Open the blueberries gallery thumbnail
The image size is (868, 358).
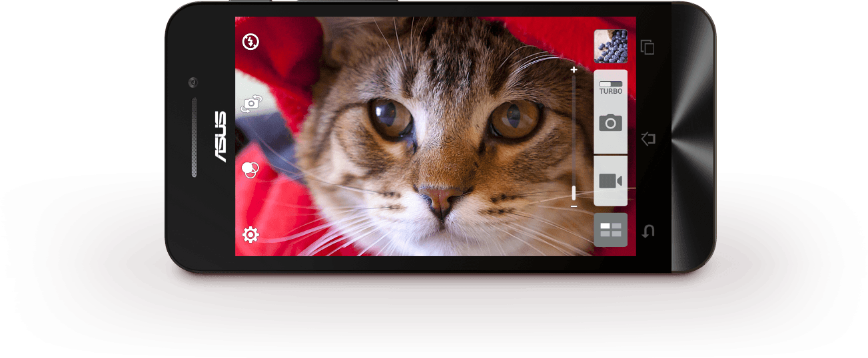610,47
